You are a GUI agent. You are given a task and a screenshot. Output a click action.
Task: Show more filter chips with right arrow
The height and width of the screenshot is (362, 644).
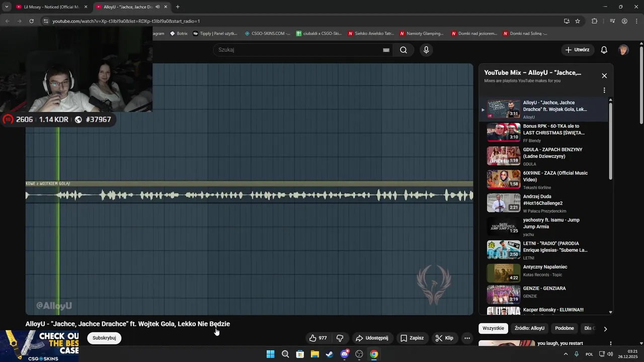pos(605,329)
